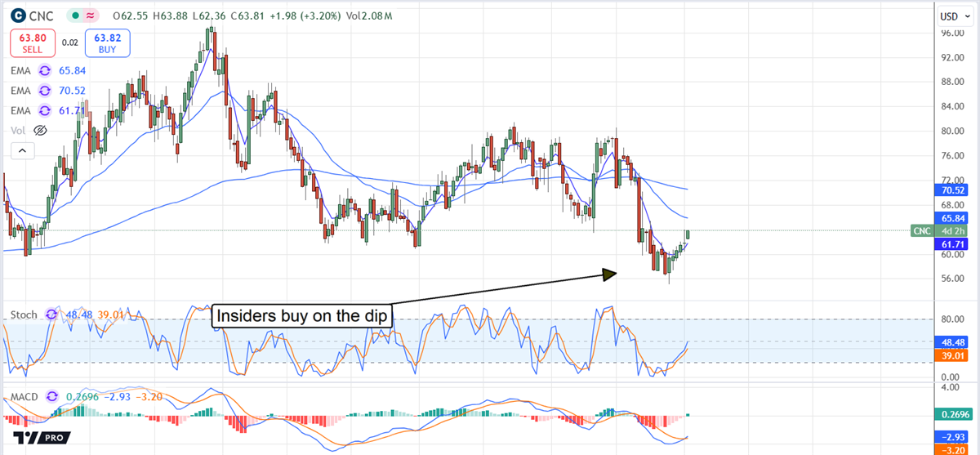Click the green 0.2696 MACD axis label

pyautogui.click(x=953, y=415)
